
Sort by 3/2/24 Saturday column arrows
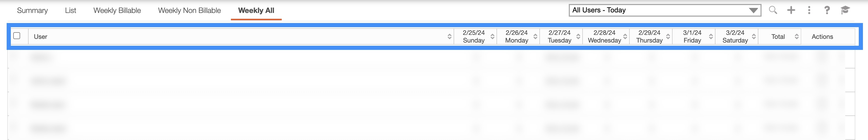(x=754, y=37)
